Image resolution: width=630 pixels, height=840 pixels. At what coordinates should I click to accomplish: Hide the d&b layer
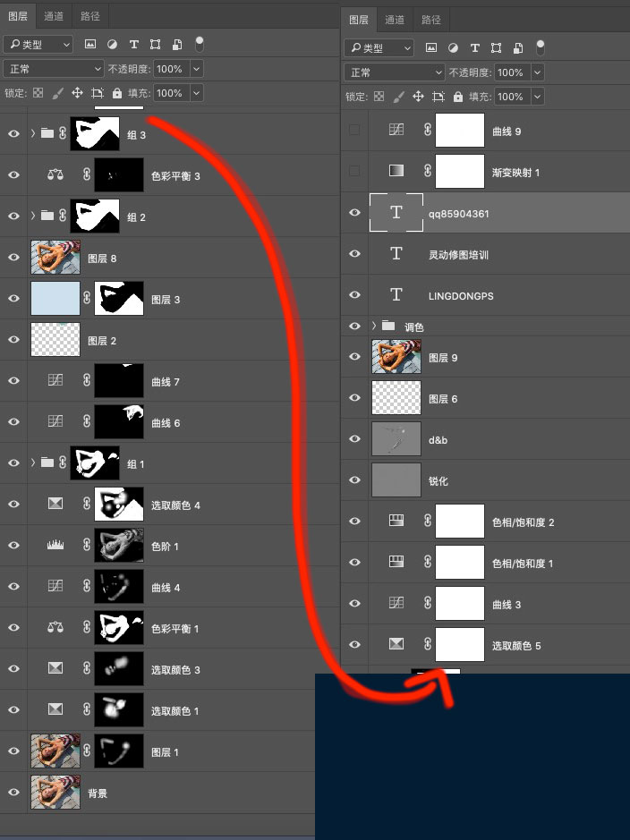(354, 438)
